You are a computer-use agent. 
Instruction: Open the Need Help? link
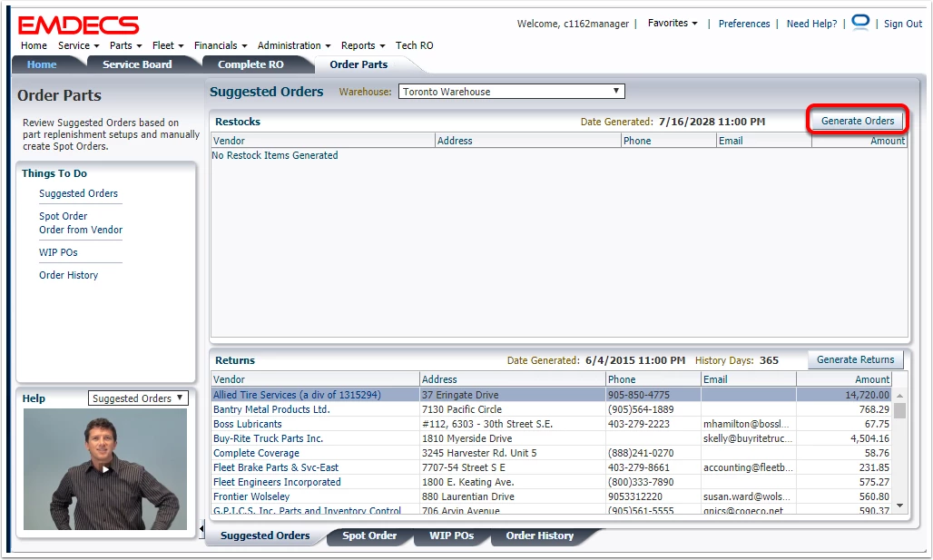(x=811, y=24)
